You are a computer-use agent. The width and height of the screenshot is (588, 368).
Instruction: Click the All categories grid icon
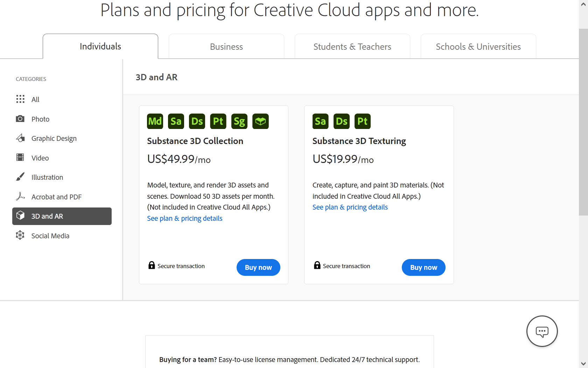tap(20, 99)
